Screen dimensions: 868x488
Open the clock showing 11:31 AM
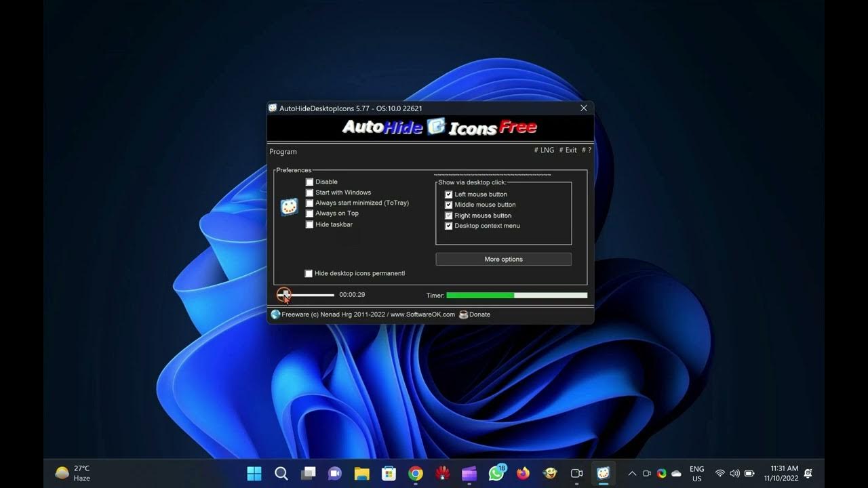click(x=782, y=473)
